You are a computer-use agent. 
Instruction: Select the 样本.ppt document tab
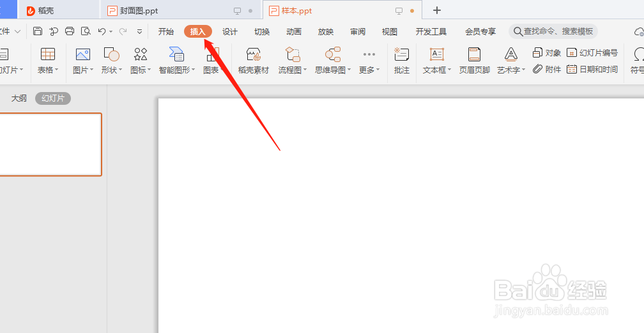[x=343, y=10]
